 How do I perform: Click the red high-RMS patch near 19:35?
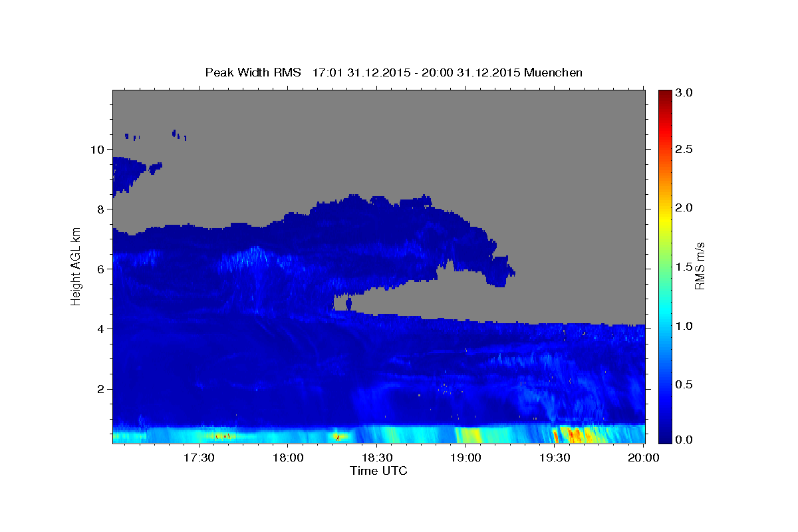click(573, 436)
